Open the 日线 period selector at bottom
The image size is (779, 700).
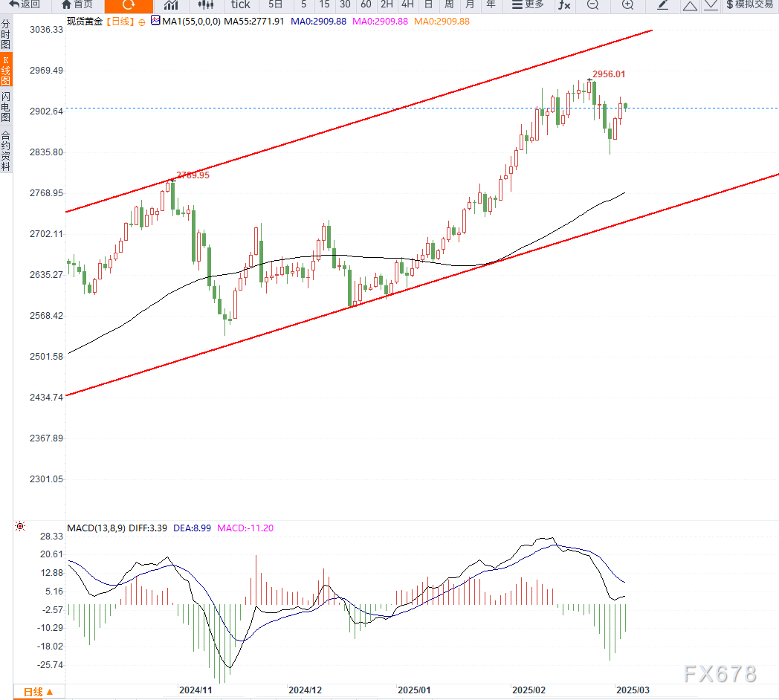coord(38,692)
